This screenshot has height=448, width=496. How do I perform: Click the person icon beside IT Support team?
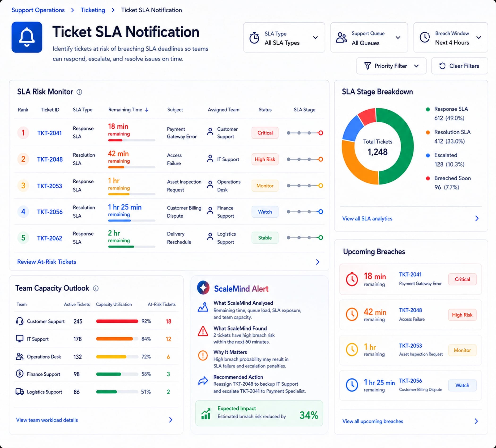(210, 159)
